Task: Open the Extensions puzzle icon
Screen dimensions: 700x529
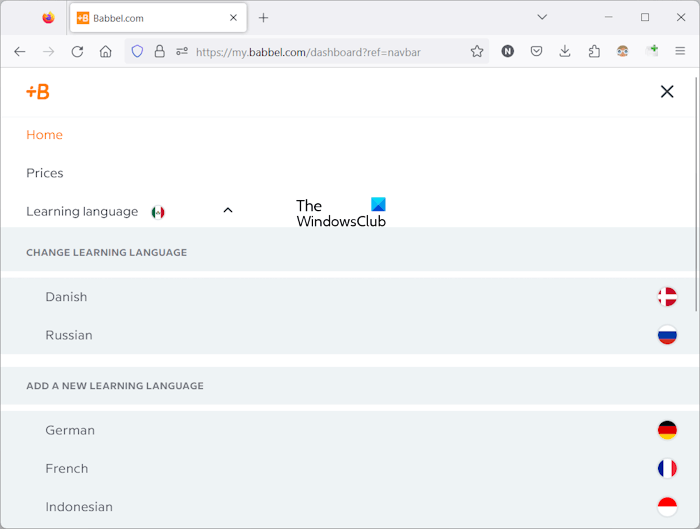Action: coord(594,52)
